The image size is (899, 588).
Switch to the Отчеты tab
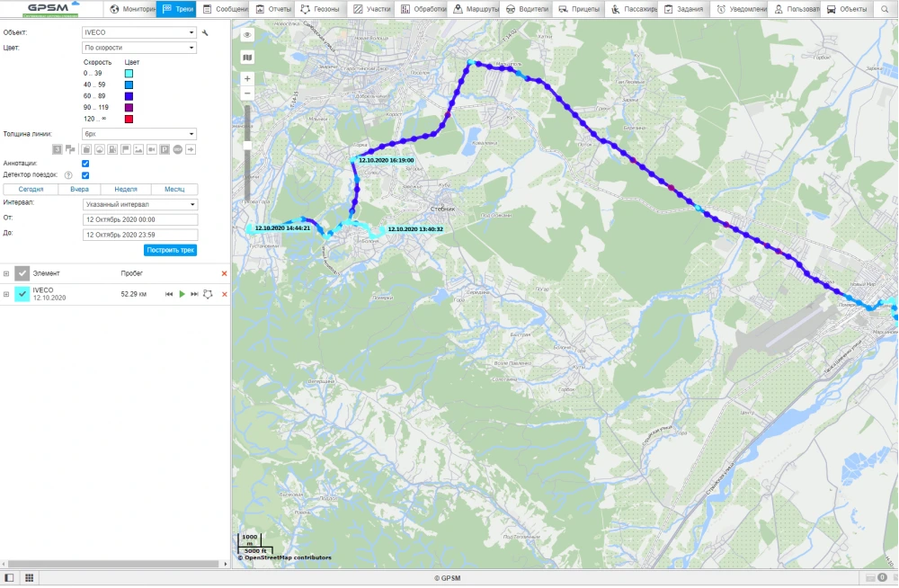pos(272,9)
